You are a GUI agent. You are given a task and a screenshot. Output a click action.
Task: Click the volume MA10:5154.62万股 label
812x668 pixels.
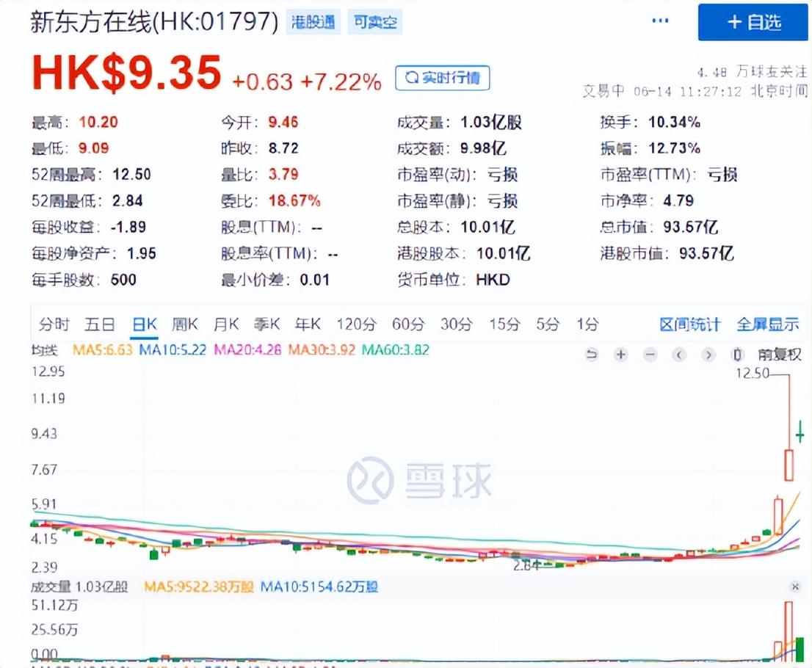point(319,587)
